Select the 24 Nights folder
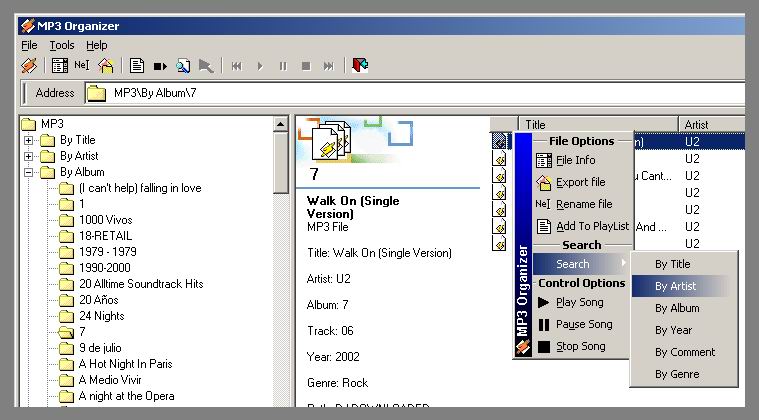This screenshot has width=759, height=420. pos(91,316)
